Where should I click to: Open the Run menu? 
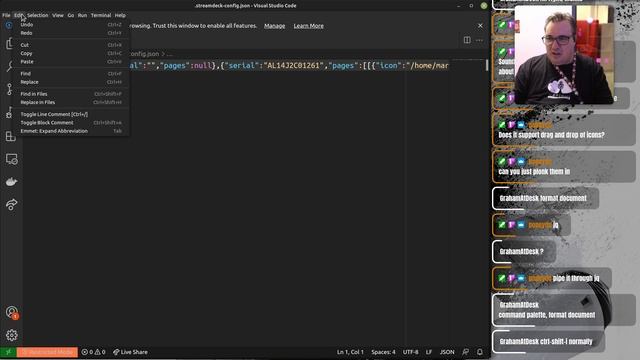click(x=82, y=15)
